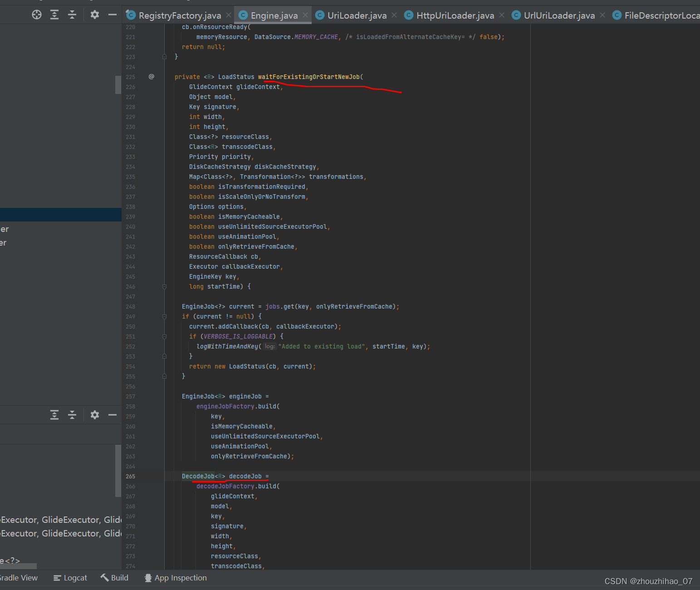Click the ResourceCallback cb parameter
The height and width of the screenshot is (590, 700).
tap(224, 256)
